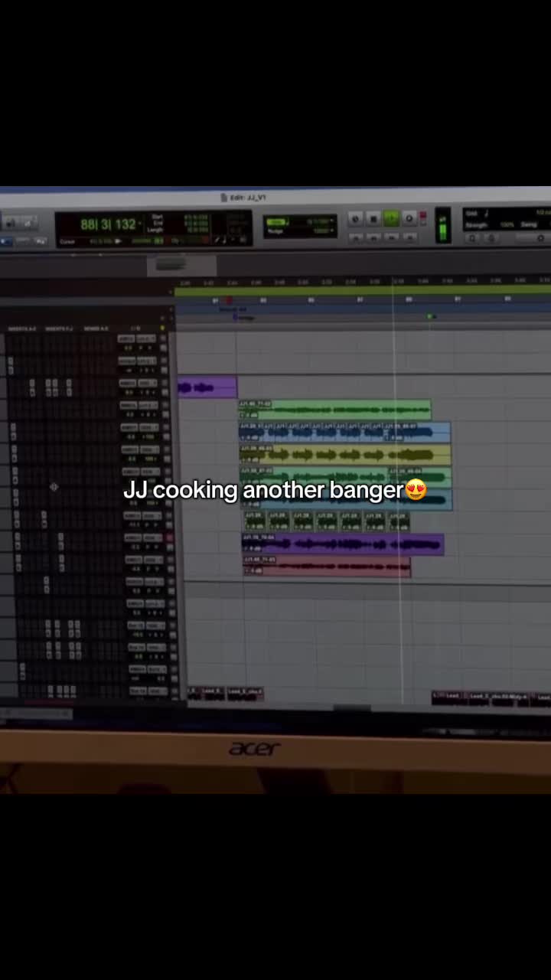Select the yellow audio clip

pos(344,454)
